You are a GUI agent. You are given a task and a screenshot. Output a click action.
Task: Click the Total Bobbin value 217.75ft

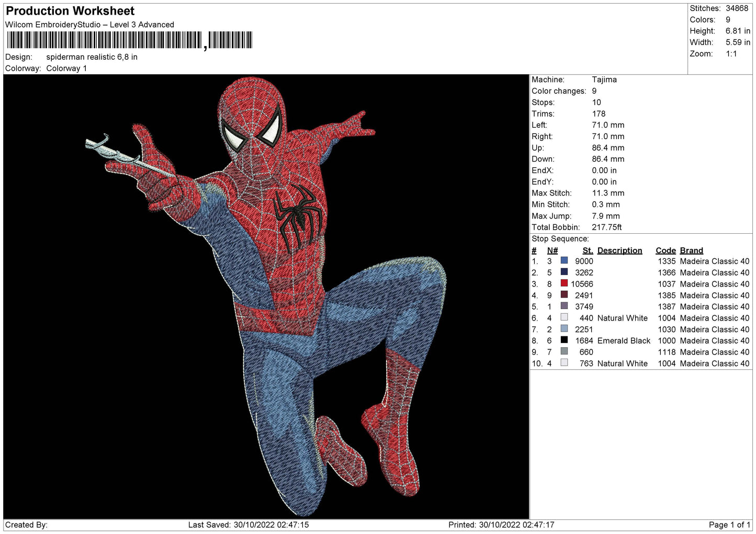(607, 227)
